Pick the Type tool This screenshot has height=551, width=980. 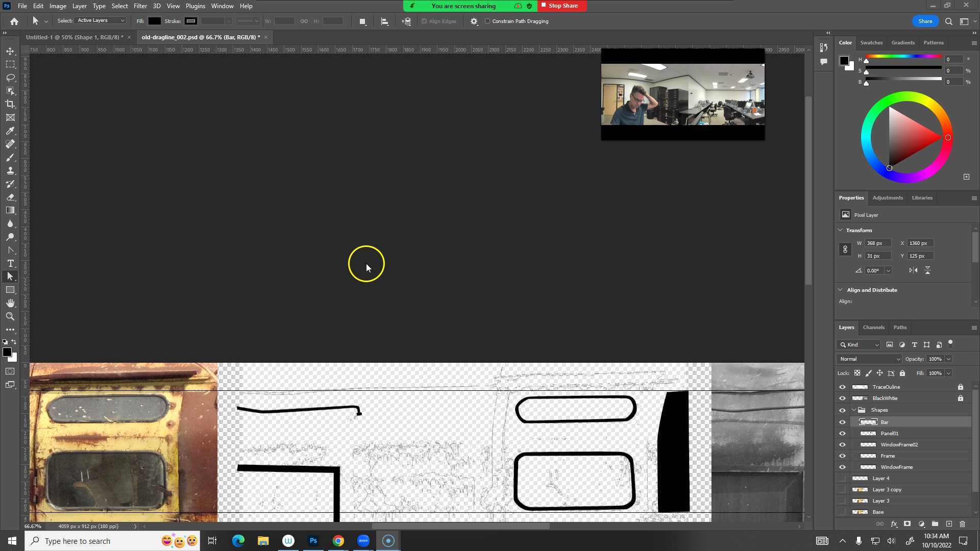pos(10,263)
